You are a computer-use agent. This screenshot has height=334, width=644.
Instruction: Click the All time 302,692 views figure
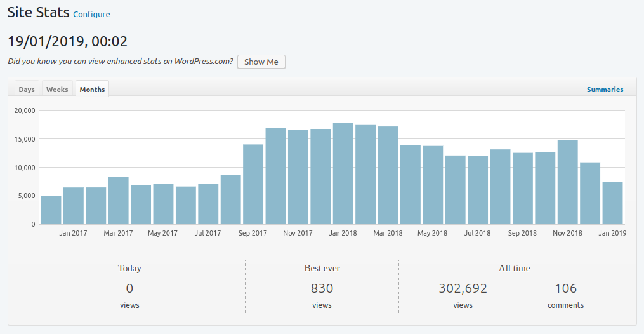[x=463, y=289]
